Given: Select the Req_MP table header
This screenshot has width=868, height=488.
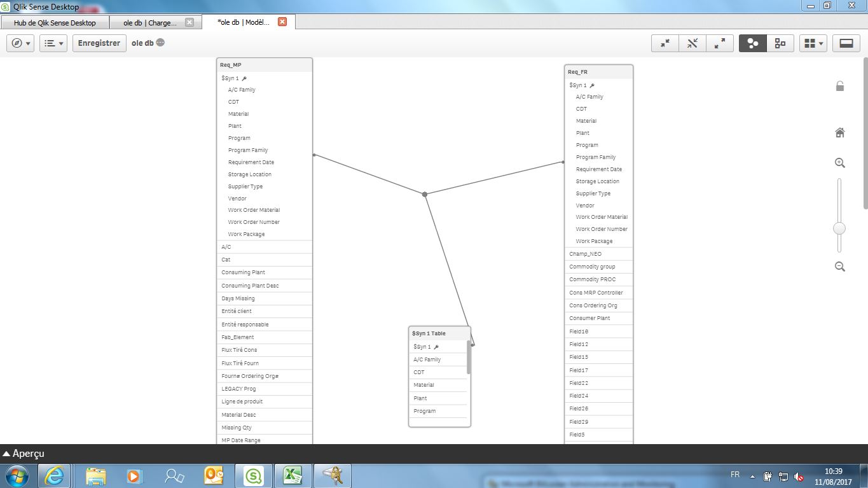Looking at the screenshot, I should (x=265, y=65).
